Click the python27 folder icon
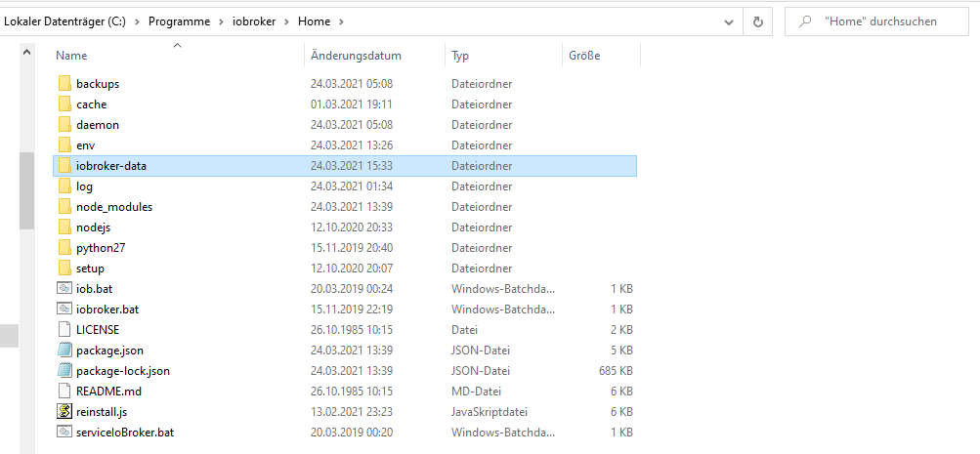 64,248
